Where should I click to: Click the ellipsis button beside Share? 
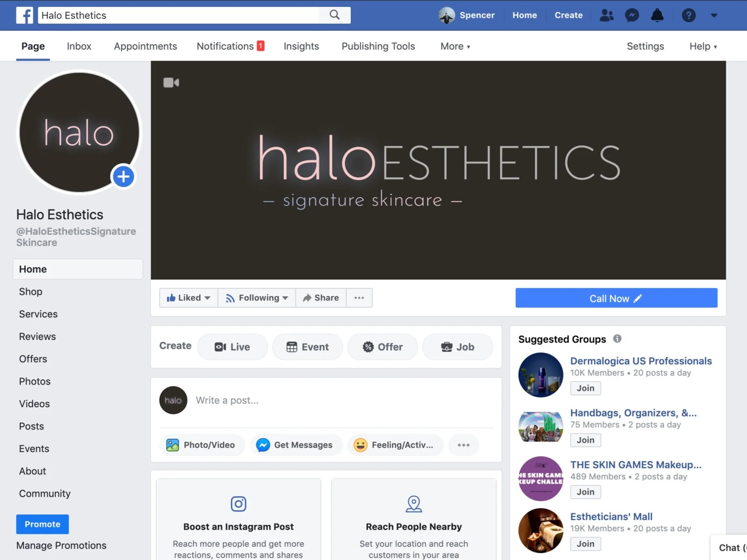(x=359, y=298)
